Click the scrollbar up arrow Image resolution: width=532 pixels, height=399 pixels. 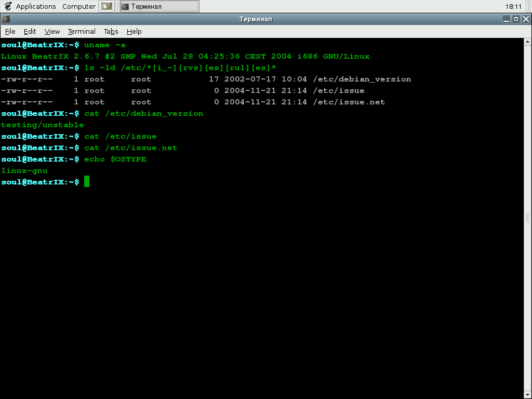pyautogui.click(x=528, y=42)
